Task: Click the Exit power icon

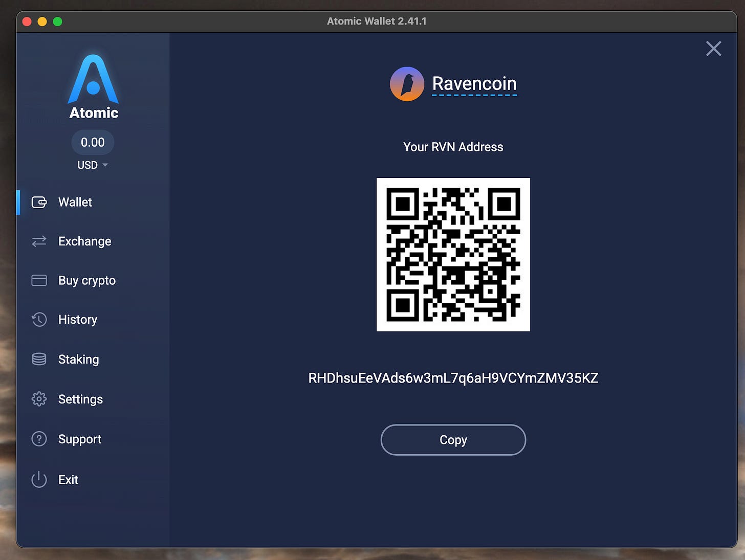Action: 39,479
